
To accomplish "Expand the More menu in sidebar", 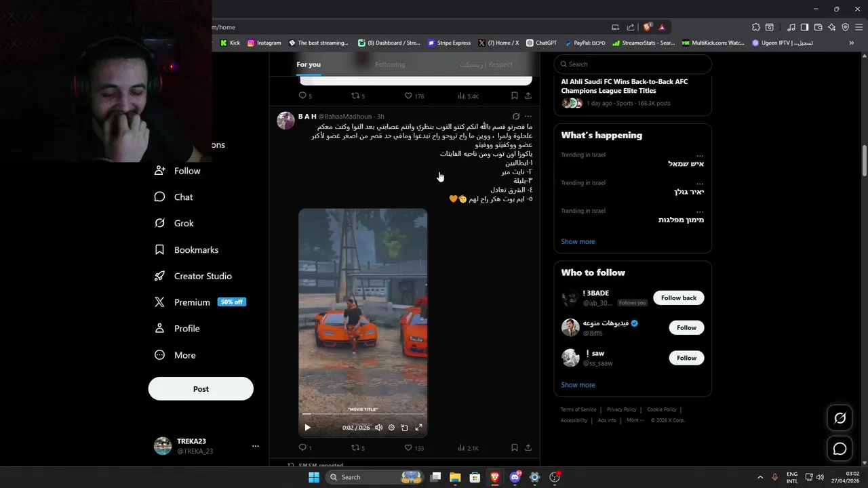I will point(175,354).
